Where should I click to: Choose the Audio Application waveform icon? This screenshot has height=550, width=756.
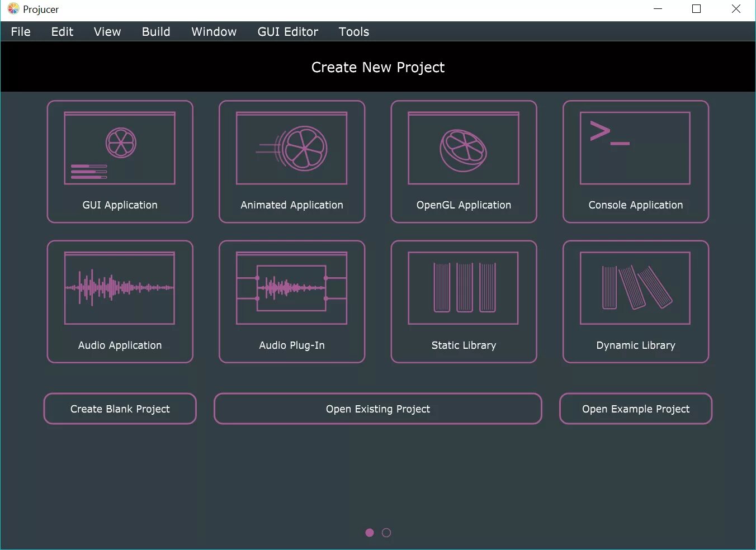point(120,288)
